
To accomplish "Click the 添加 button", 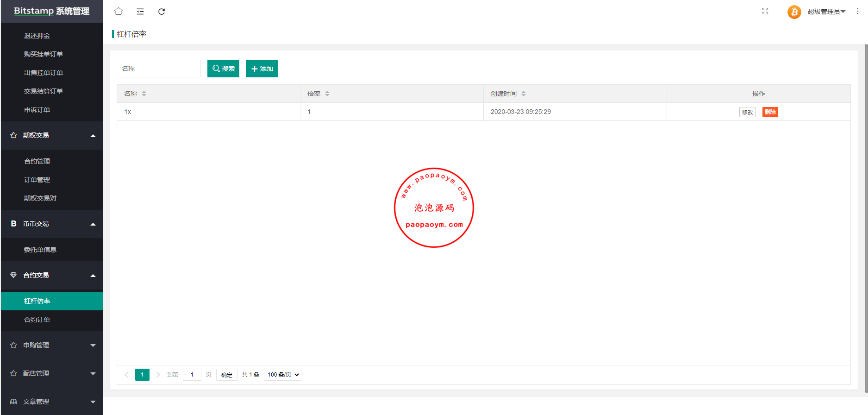I will [x=262, y=69].
